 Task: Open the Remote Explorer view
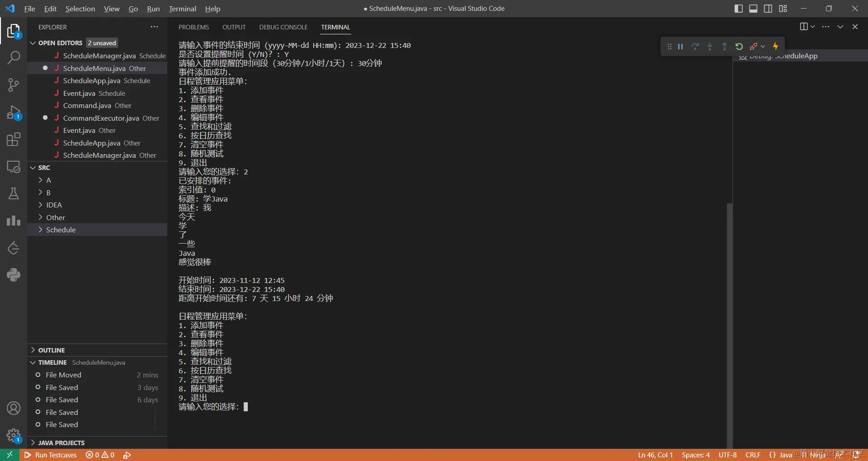pyautogui.click(x=14, y=167)
